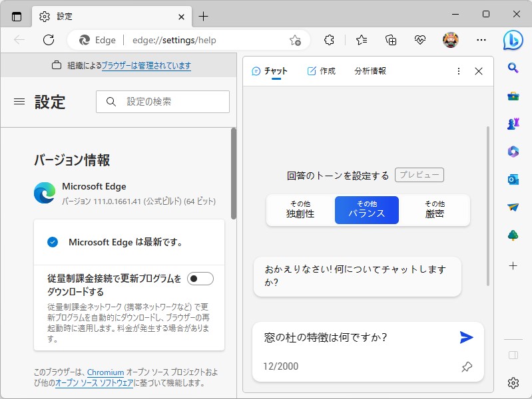Open the オープン ソース ソフトウェア link
This screenshot has height=399, width=532.
pyautogui.click(x=94, y=383)
